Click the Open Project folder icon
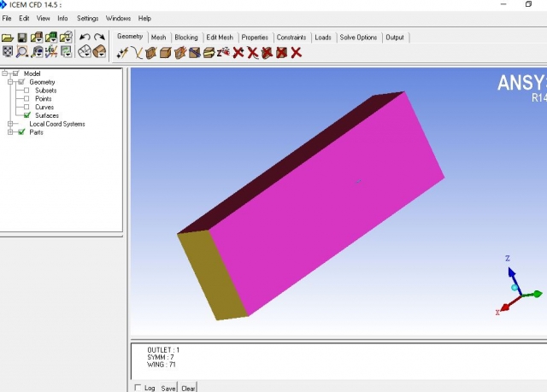Viewport: 547px width, 392px height. 8,38
